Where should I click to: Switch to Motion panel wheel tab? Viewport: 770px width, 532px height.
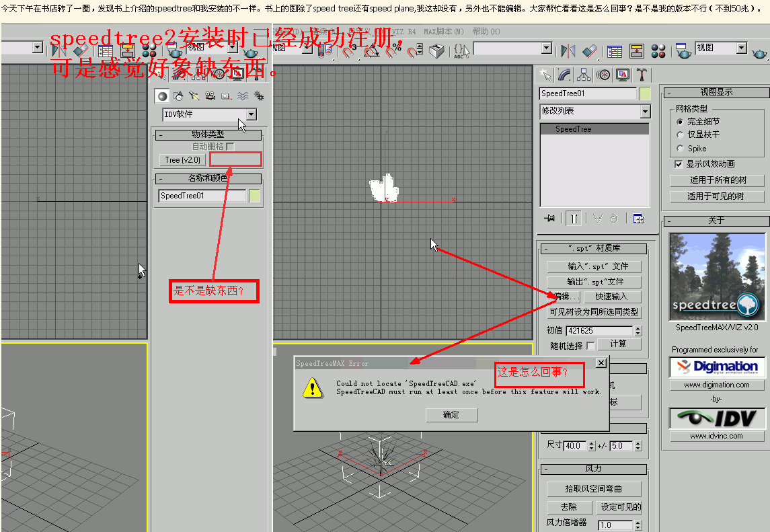click(603, 75)
